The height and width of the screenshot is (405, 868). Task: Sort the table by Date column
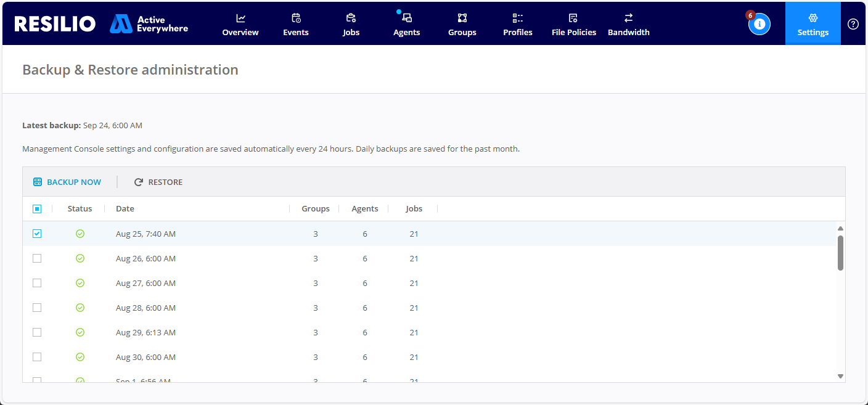tap(125, 209)
